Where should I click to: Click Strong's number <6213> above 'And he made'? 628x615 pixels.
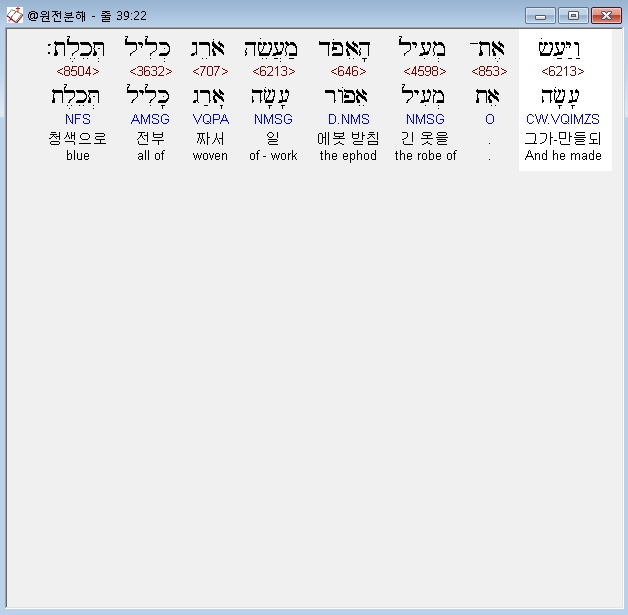tap(563, 71)
